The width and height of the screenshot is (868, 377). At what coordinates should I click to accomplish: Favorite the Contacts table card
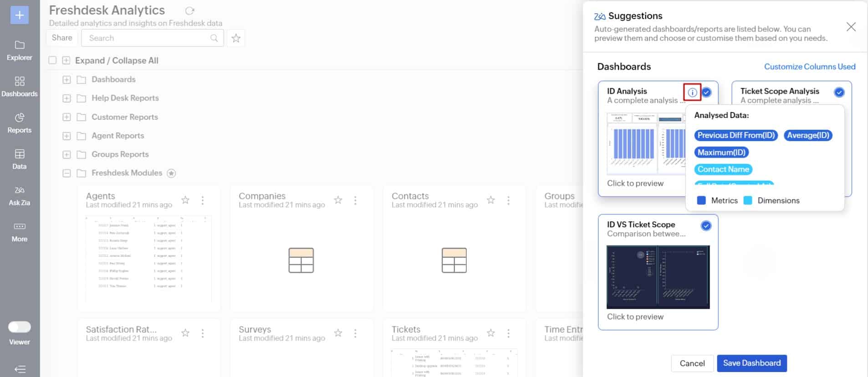pyautogui.click(x=490, y=200)
